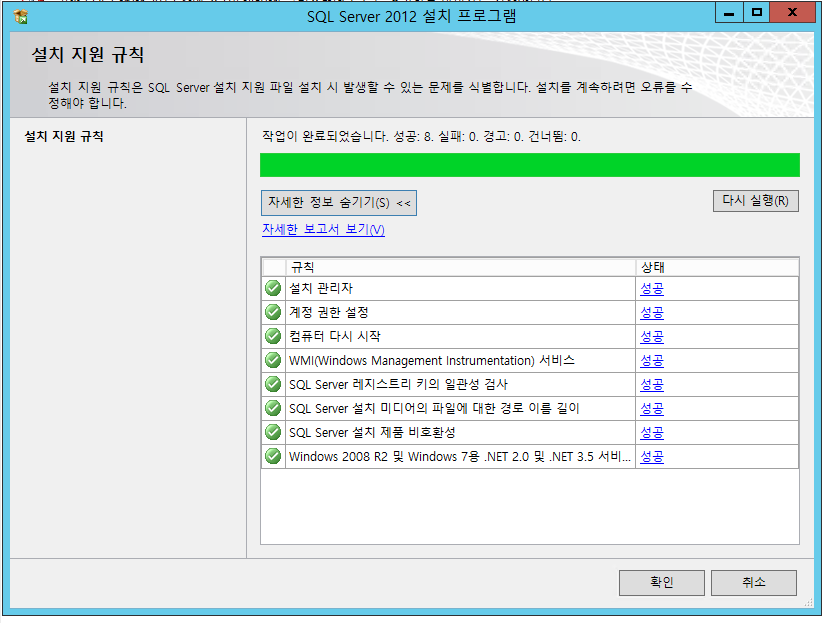Cancel setup with the 취소 button
Screen dimensions: 827x623
pyautogui.click(x=754, y=582)
